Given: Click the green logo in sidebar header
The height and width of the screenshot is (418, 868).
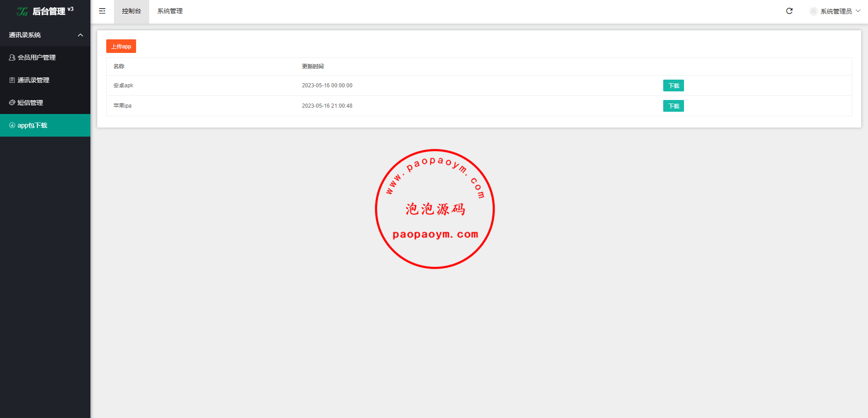Looking at the screenshot, I should pyautogui.click(x=22, y=11).
